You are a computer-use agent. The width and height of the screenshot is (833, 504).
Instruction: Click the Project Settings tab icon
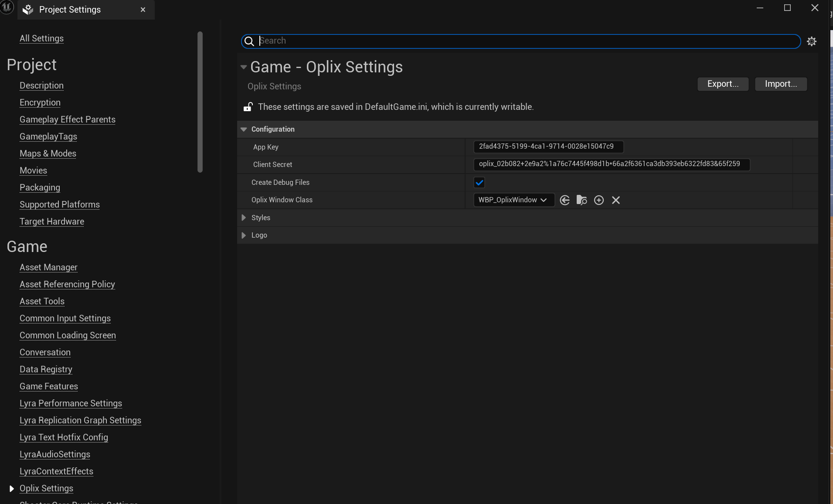pyautogui.click(x=27, y=9)
